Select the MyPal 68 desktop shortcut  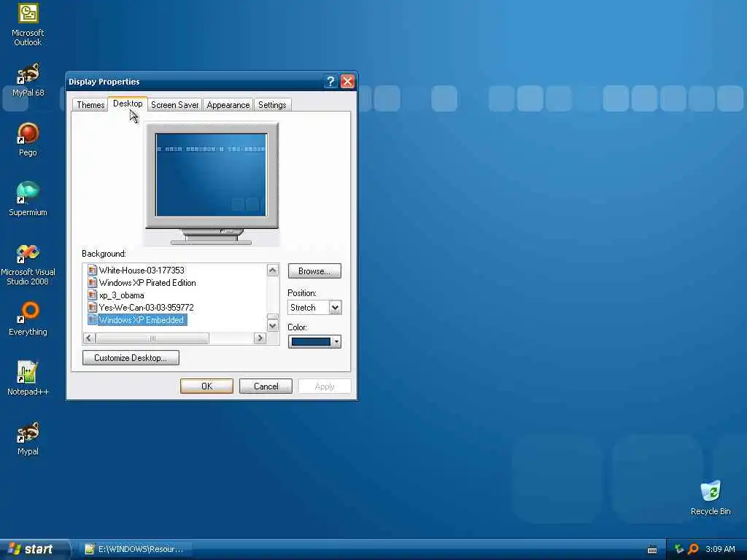coord(28,80)
